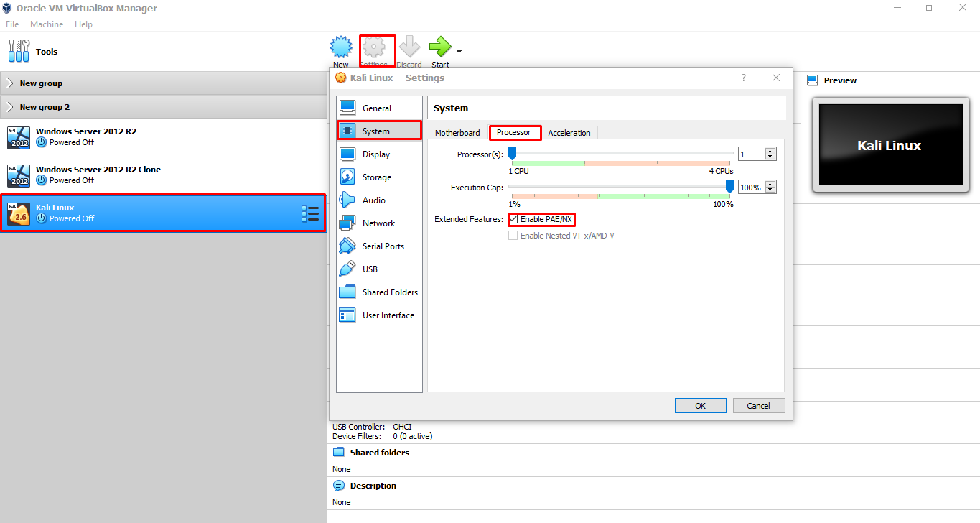The height and width of the screenshot is (523, 980).
Task: Click the Shared folders folder icon
Action: pos(339,453)
